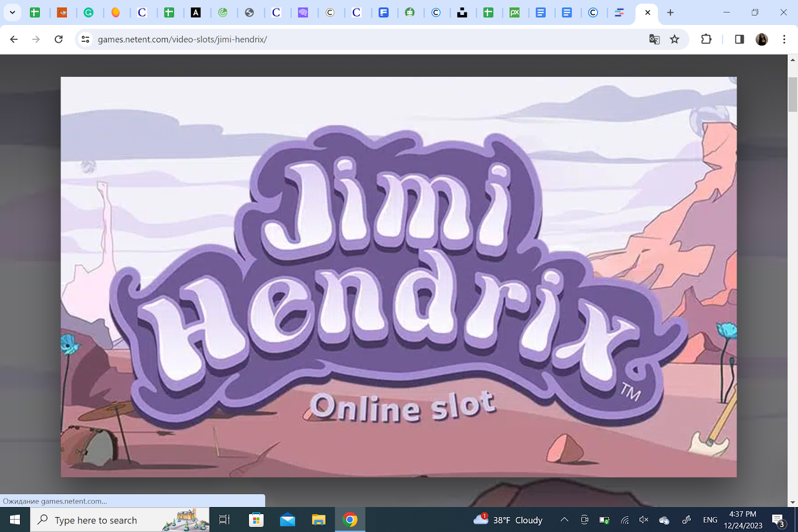The image size is (798, 532).
Task: Open the gray copyright-symbol tab
Action: pyautogui.click(x=330, y=12)
